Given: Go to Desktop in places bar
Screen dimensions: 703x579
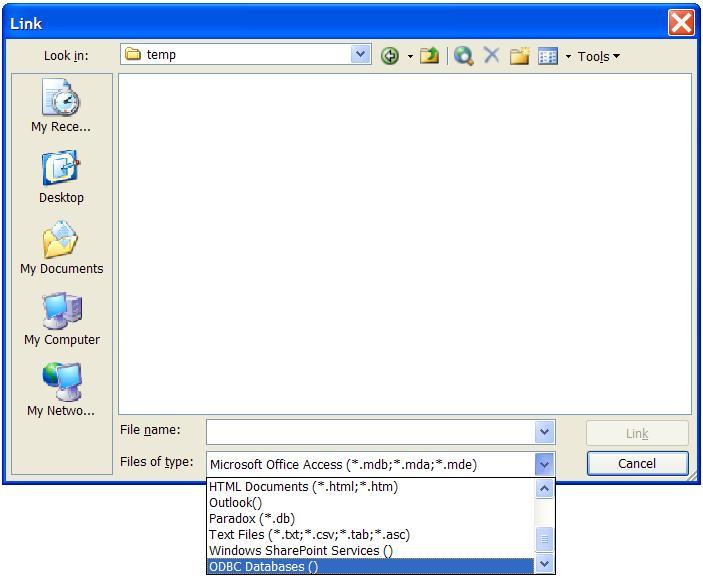Looking at the screenshot, I should [61, 177].
